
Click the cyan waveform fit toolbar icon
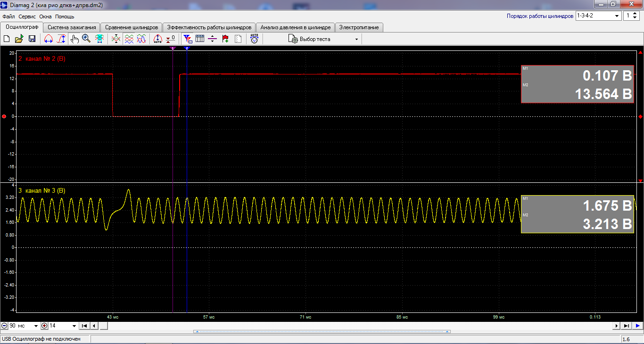[99, 39]
